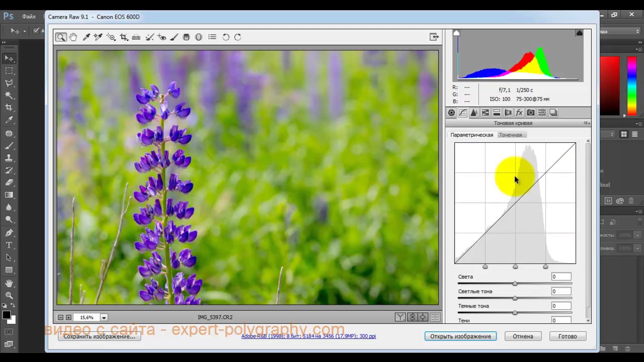This screenshot has width=644, height=362.
Task: Toggle before/after preview Y button
Action: [x=400, y=317]
